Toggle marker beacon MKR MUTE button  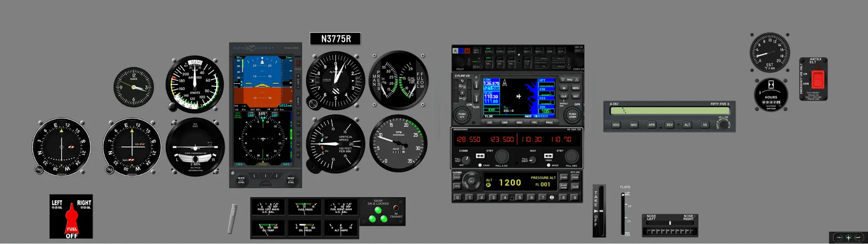pyautogui.click(x=476, y=50)
